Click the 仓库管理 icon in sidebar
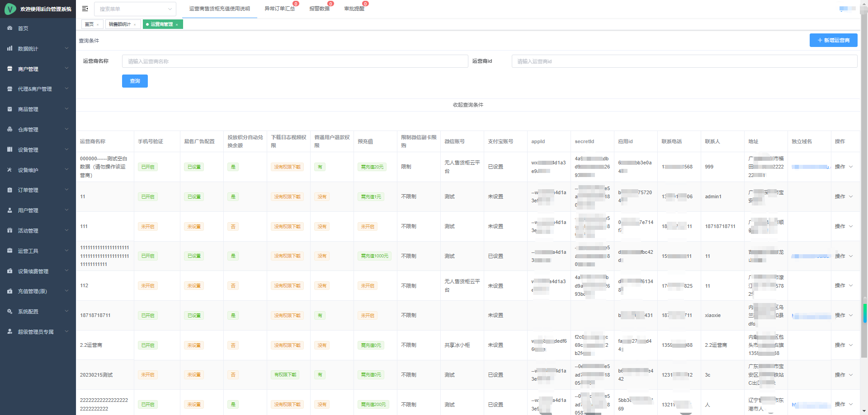The height and width of the screenshot is (415, 868). pos(10,129)
